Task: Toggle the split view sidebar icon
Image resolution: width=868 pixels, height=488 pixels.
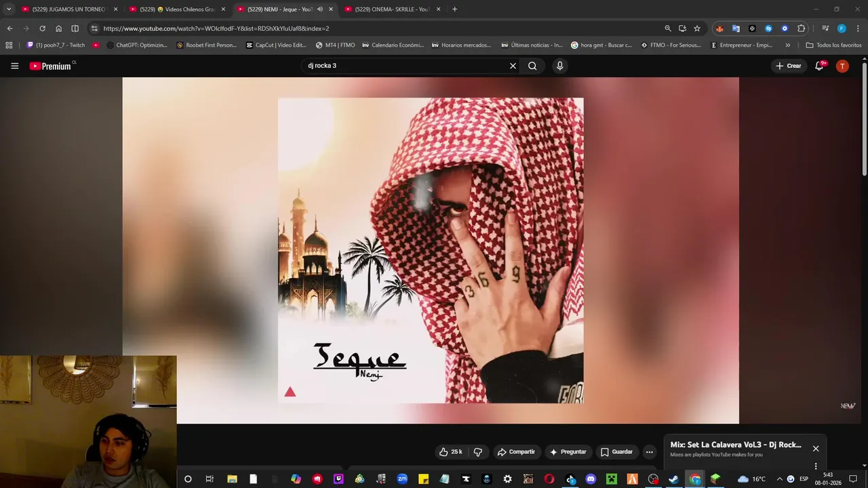Action: tap(75, 28)
